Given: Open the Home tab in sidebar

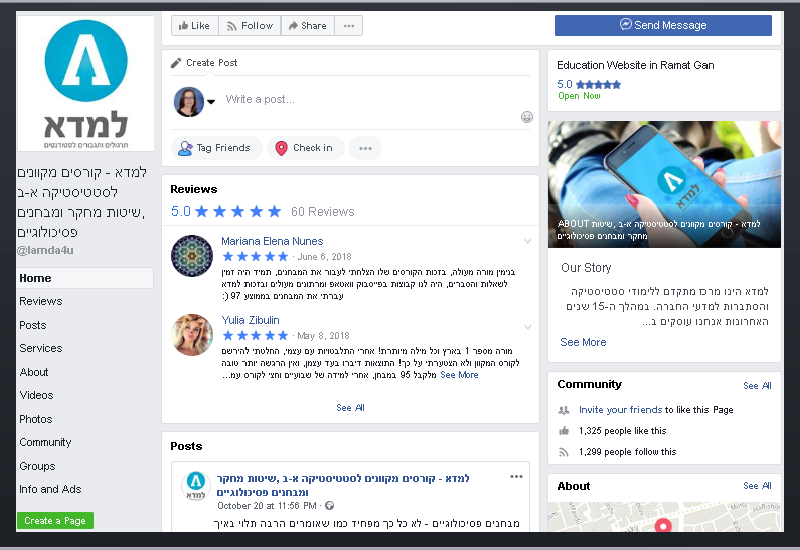Looking at the screenshot, I should tap(85, 278).
